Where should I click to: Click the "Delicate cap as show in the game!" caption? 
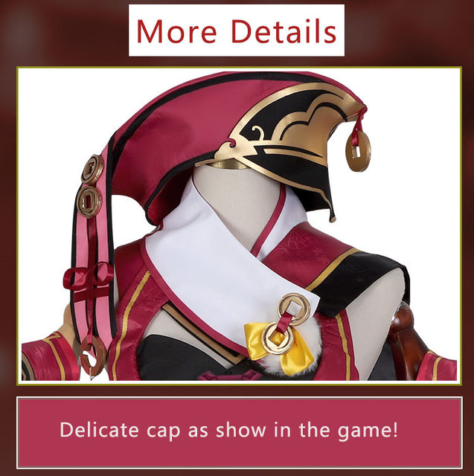click(228, 431)
